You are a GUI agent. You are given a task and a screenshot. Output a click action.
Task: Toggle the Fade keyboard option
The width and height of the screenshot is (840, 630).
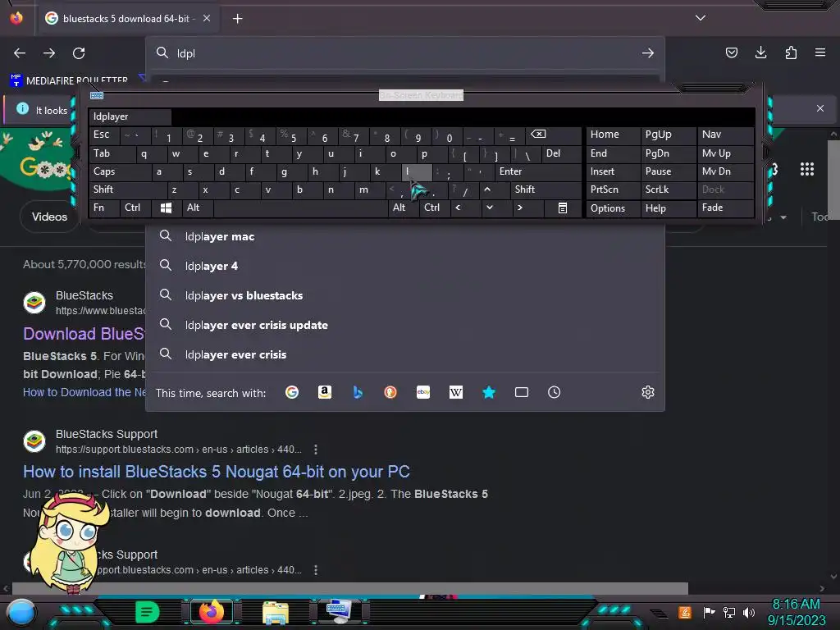[x=725, y=208]
